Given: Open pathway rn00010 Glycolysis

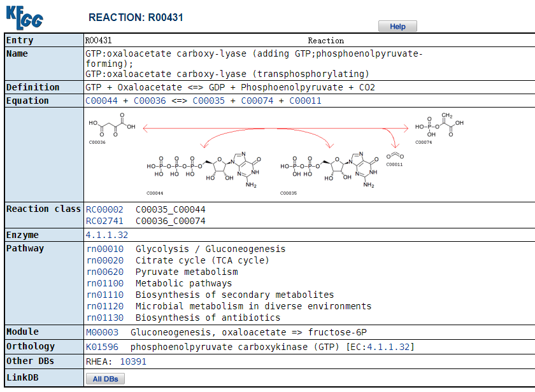Looking at the screenshot, I should point(105,249).
